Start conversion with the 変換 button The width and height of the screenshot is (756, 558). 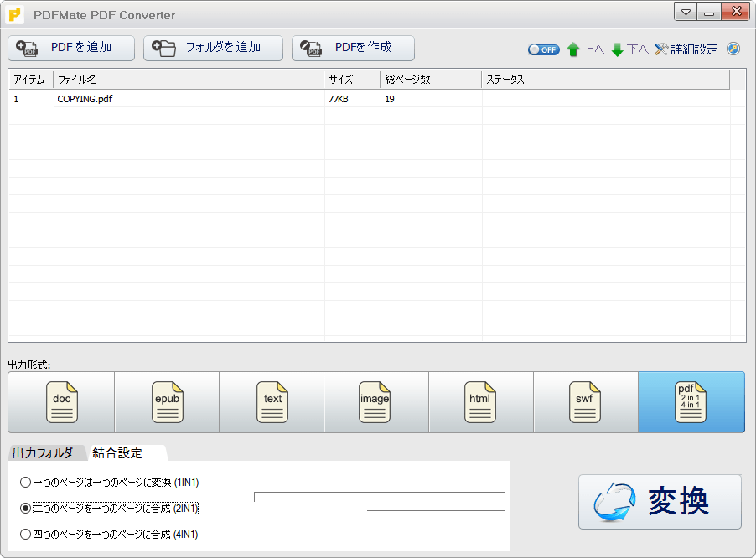pos(660,502)
